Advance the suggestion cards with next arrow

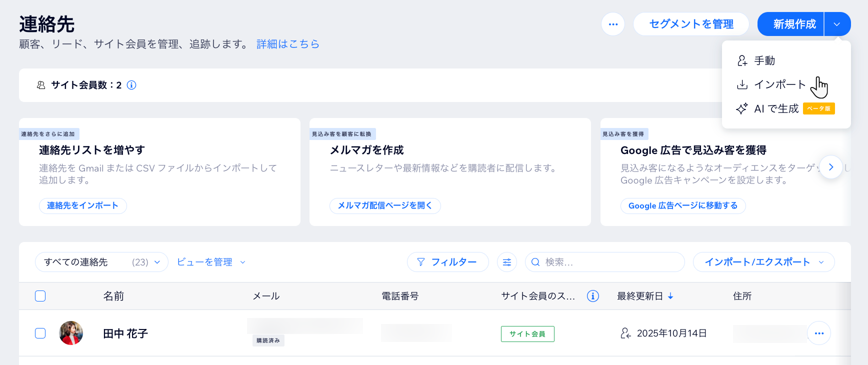tap(831, 167)
